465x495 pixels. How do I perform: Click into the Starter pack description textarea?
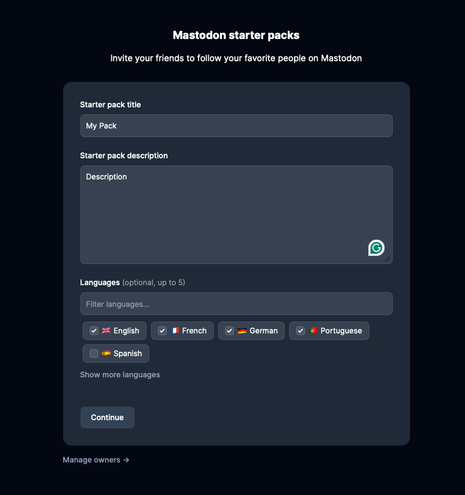point(236,215)
